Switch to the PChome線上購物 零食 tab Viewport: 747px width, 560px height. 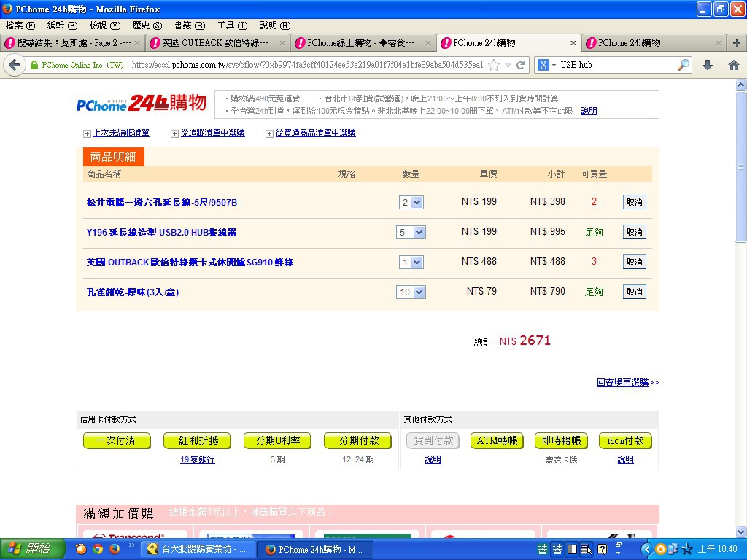[360, 43]
